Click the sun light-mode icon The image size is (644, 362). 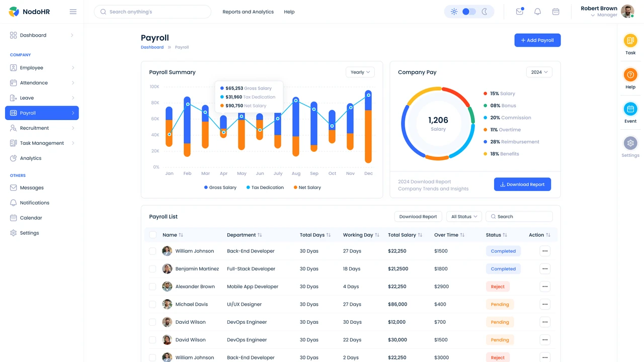(x=454, y=12)
